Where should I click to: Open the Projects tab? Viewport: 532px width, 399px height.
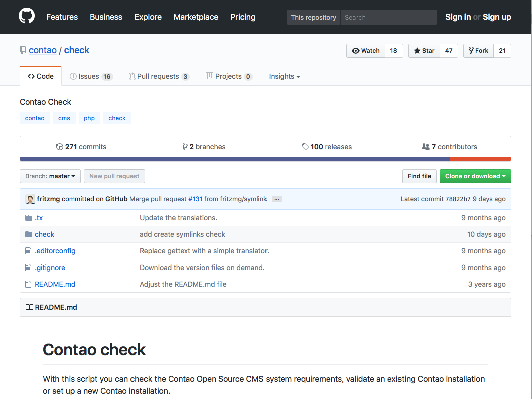(x=229, y=76)
